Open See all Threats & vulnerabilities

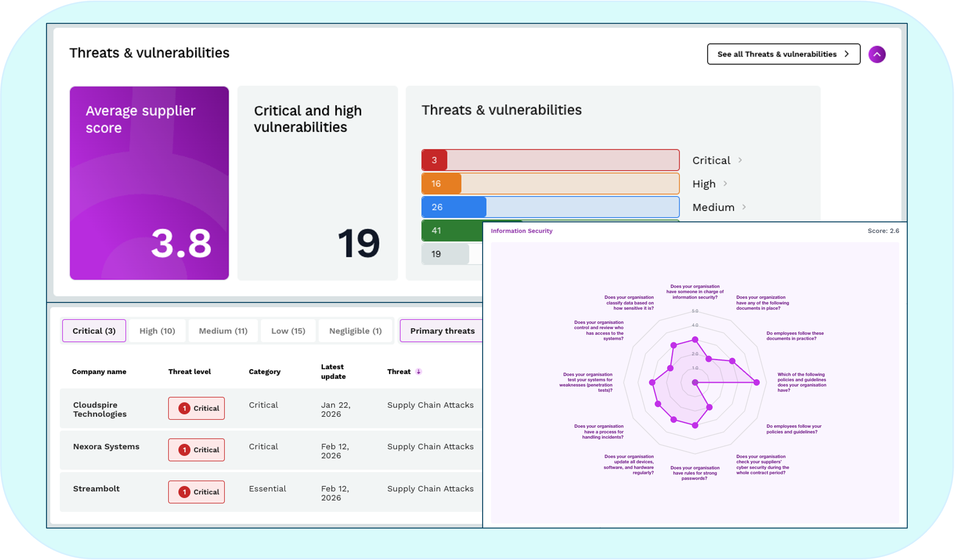click(x=777, y=54)
